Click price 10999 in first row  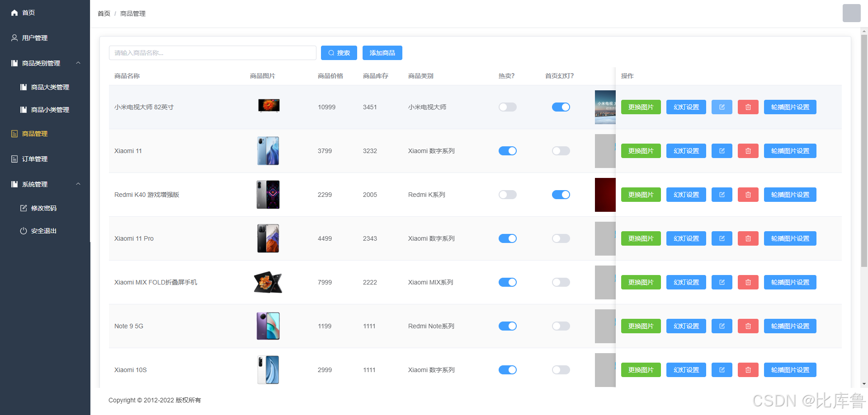[326, 107]
